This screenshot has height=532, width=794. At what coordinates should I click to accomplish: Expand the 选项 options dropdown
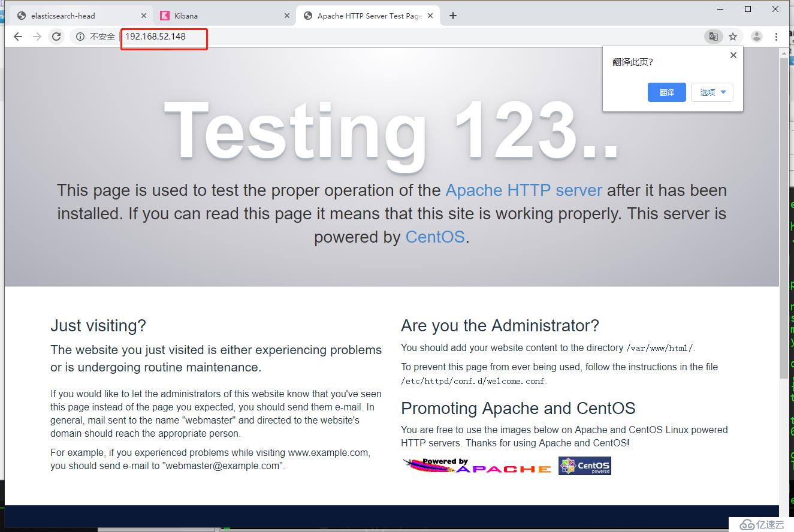[x=712, y=92]
